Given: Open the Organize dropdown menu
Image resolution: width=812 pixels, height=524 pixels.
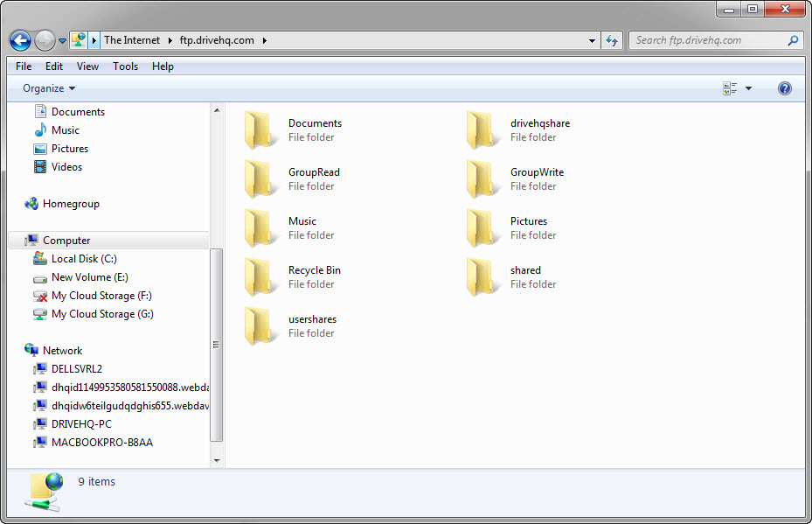Looking at the screenshot, I should (x=49, y=88).
